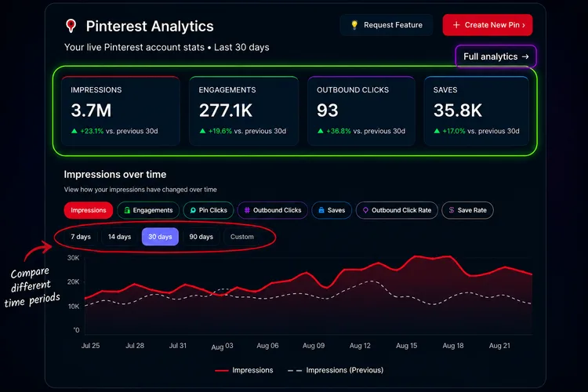Click the Aug 03 axis label
The image size is (588, 392).
click(x=222, y=347)
